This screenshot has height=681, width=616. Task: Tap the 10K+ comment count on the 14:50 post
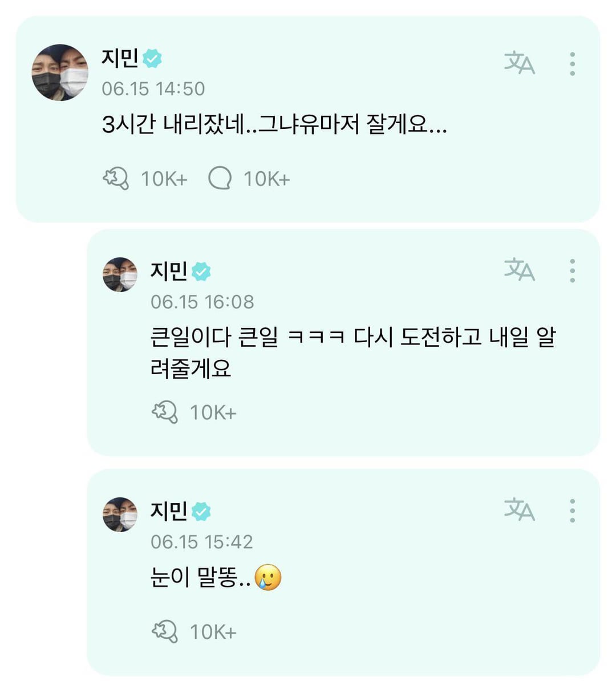[x=266, y=179]
